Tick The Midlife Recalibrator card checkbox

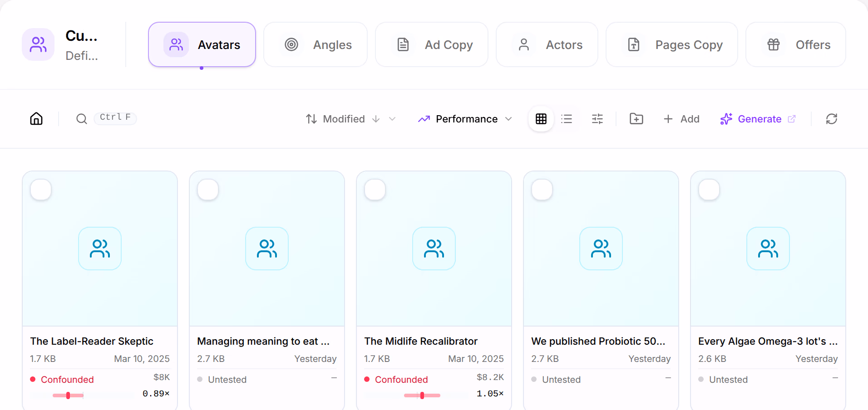[375, 190]
